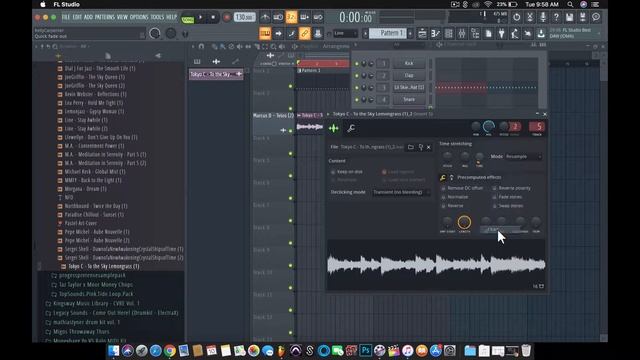Click the Kick channel button

(409, 64)
